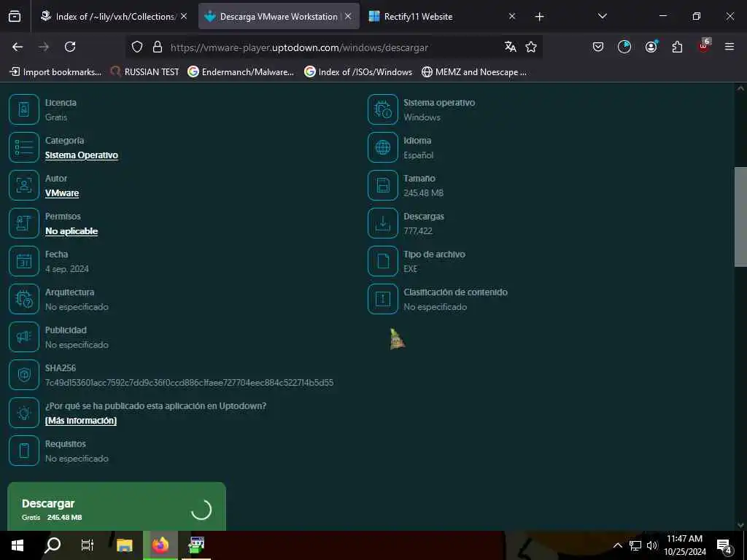This screenshot has width=747, height=560.
Task: Click the Categoría list icon
Action: (24, 147)
